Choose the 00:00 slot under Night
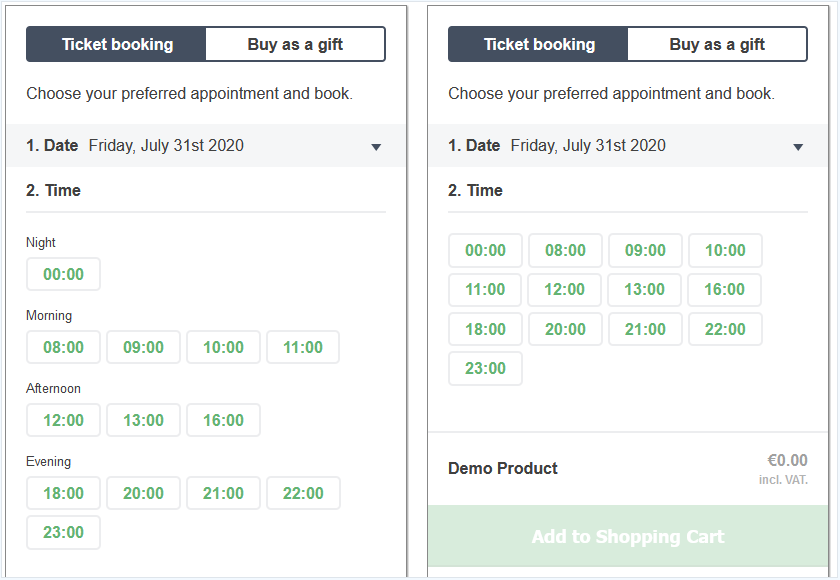 point(63,274)
